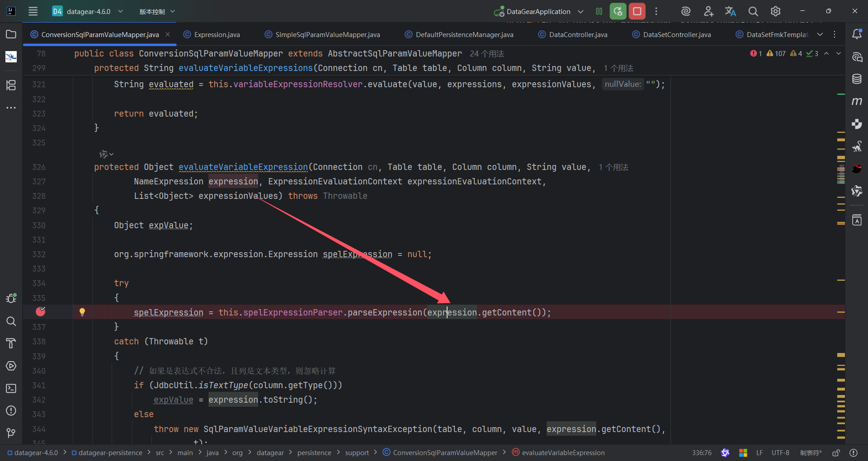Open the Notifications bell panel
This screenshot has width=868, height=461.
857,34
